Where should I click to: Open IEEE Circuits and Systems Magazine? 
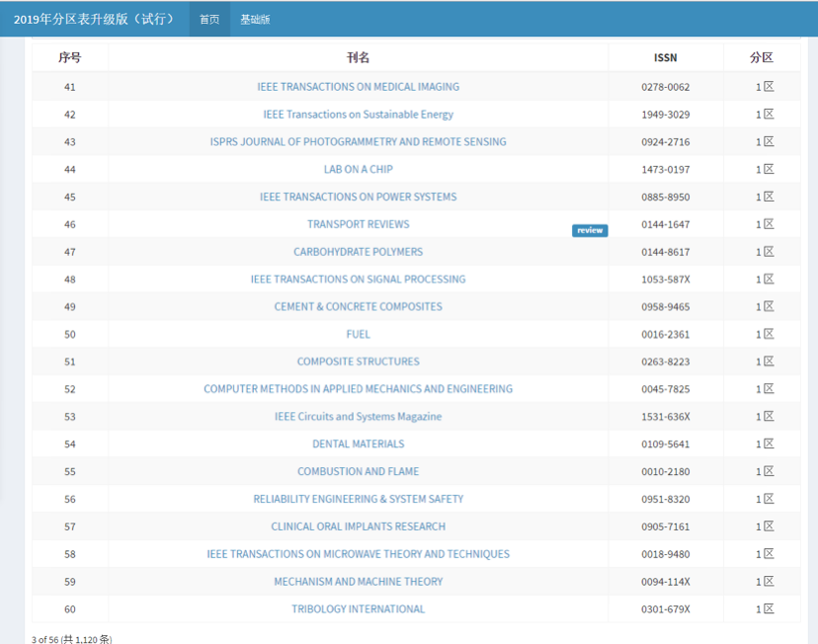tap(358, 417)
